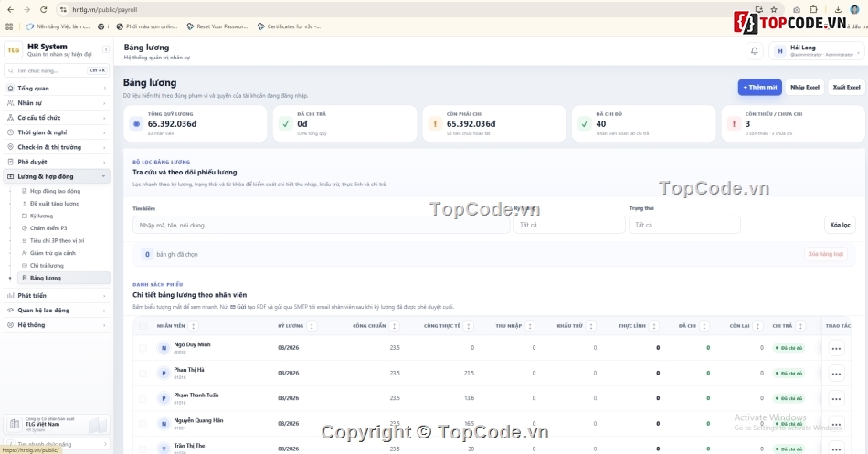Click the browser address bar URL
Screen dimensions: 868x454
(x=105, y=9)
